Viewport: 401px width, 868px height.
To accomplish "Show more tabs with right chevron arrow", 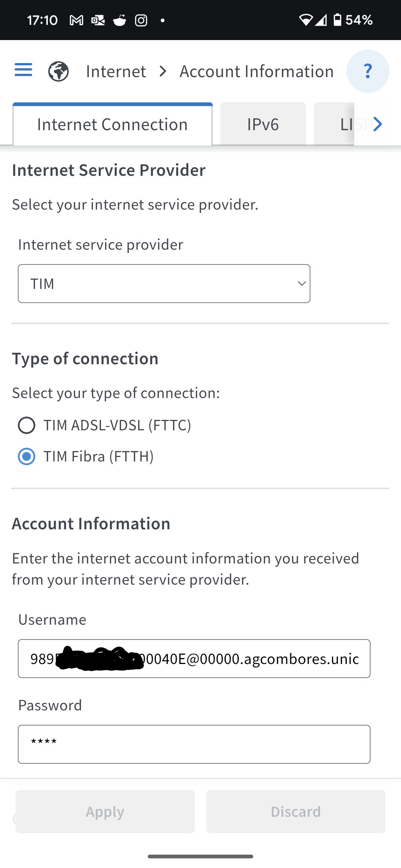I will (378, 124).
